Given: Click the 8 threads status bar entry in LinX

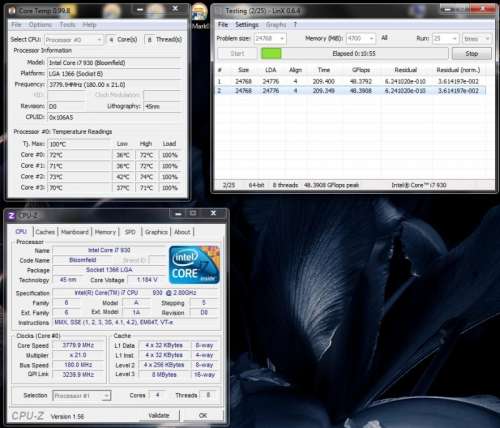Looking at the screenshot, I should [x=285, y=185].
